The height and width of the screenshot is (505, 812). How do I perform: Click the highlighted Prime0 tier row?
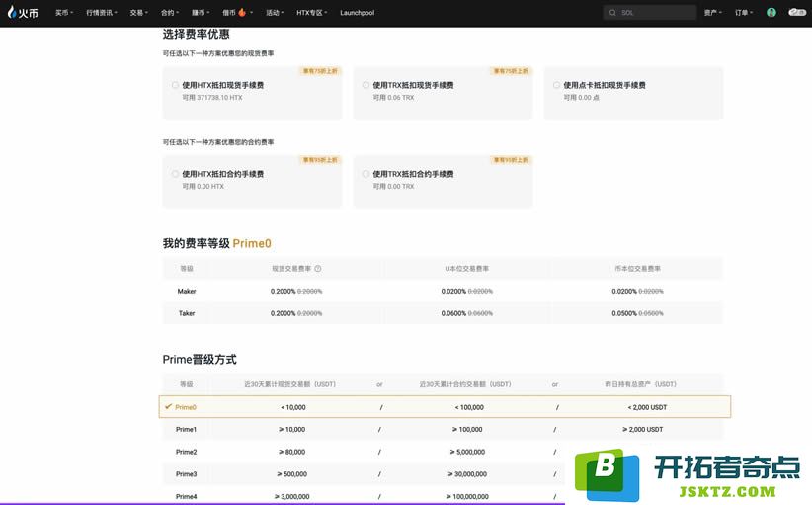(x=445, y=406)
